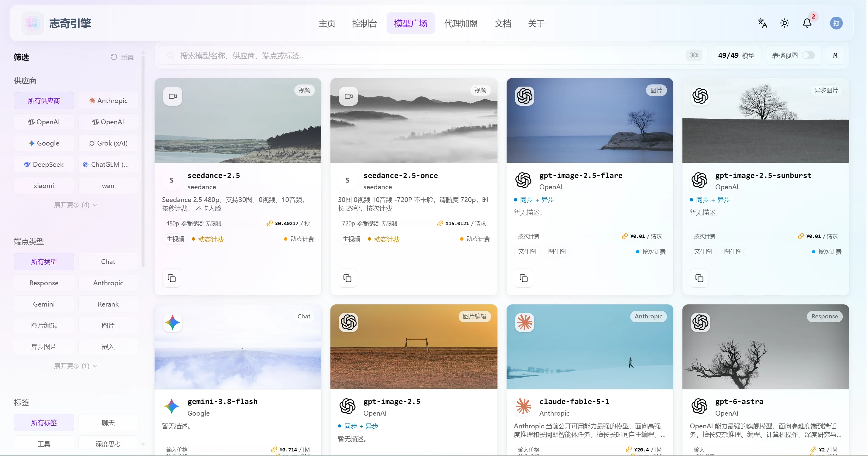
Task: Copy the seedance-2.5 model name
Action: (172, 278)
